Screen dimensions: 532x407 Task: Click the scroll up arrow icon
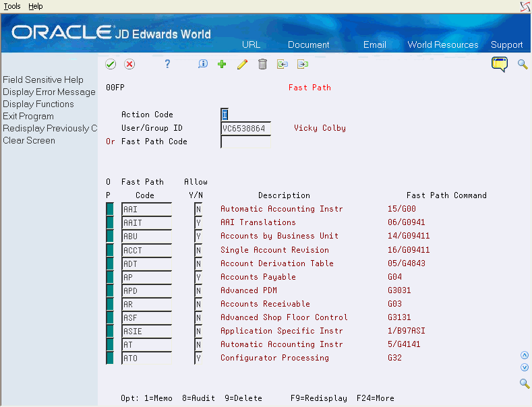tap(525, 355)
